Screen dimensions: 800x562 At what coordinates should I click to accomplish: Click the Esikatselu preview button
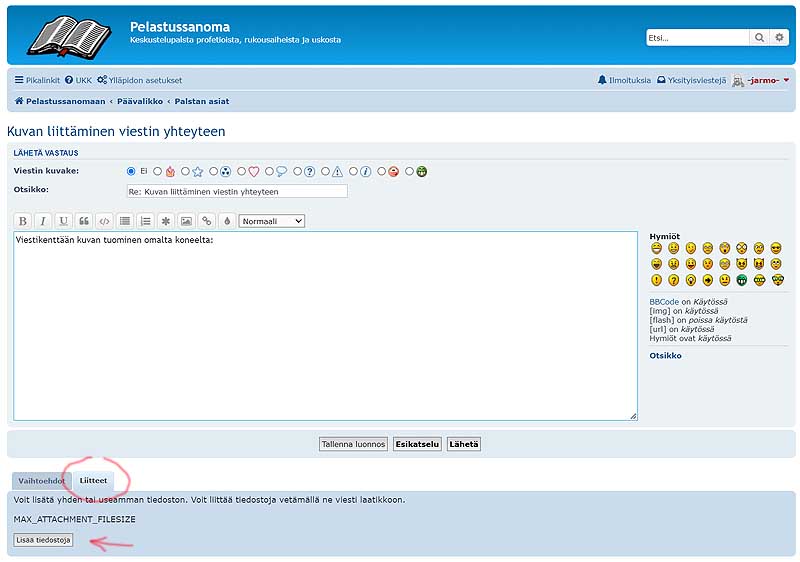[417, 444]
